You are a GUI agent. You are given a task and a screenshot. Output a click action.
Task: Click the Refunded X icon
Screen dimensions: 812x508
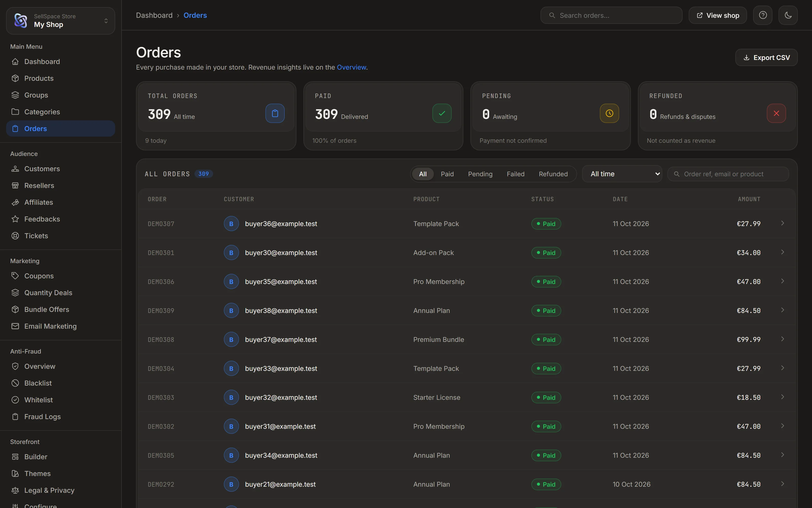(776, 113)
